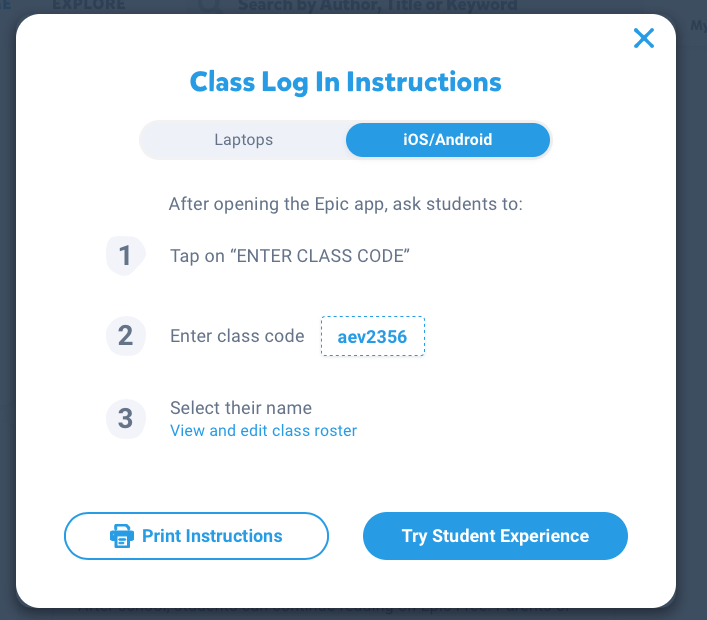Screen dimensions: 707x620
Task: Close the Class Log In Instructions dialog
Action: point(644,39)
